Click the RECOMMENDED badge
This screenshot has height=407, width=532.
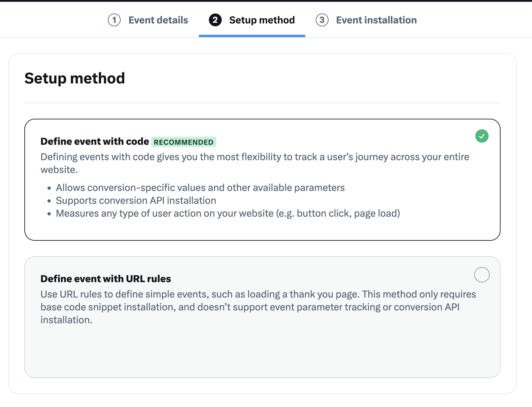click(184, 142)
